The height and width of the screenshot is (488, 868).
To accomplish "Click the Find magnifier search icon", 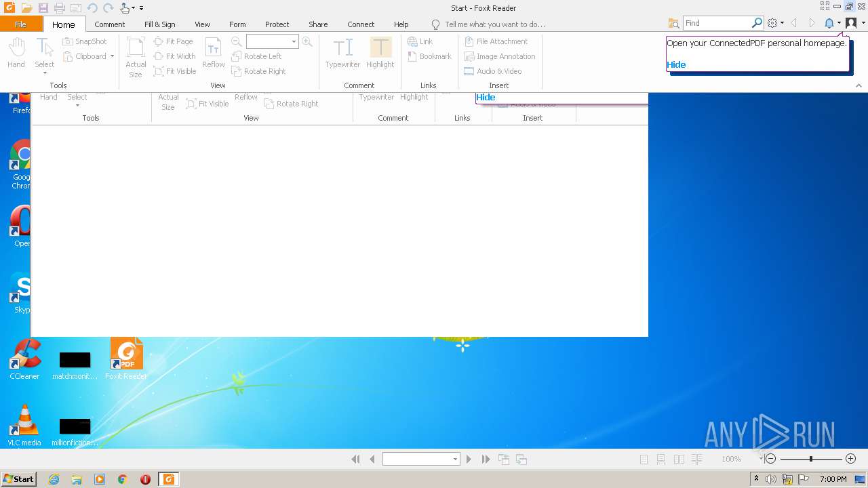I will [757, 23].
